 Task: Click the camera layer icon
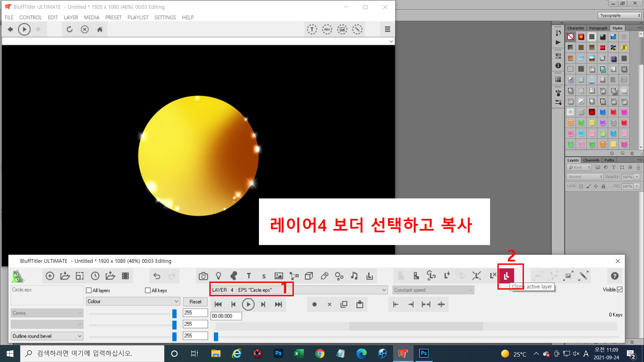click(x=203, y=276)
